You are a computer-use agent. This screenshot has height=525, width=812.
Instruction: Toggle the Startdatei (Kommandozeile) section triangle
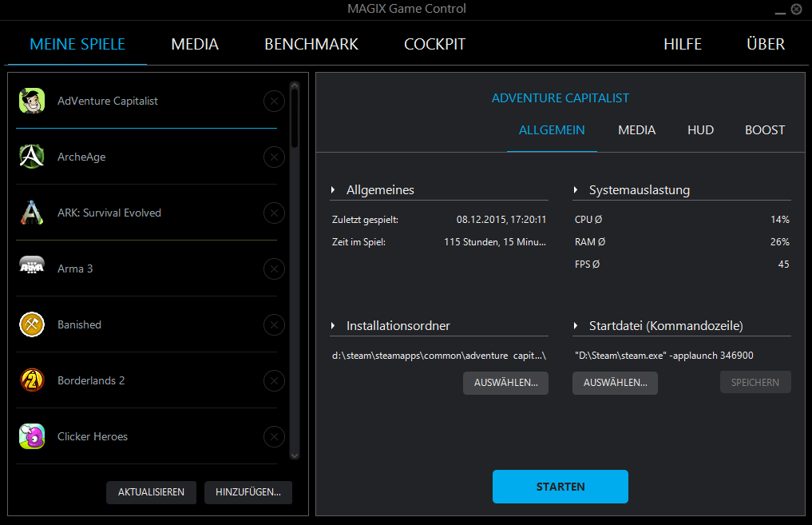click(576, 326)
